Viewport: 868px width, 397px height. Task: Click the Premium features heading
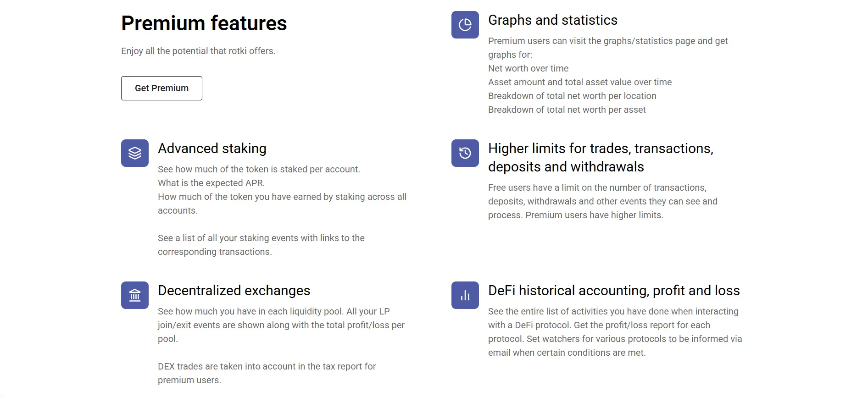(204, 23)
